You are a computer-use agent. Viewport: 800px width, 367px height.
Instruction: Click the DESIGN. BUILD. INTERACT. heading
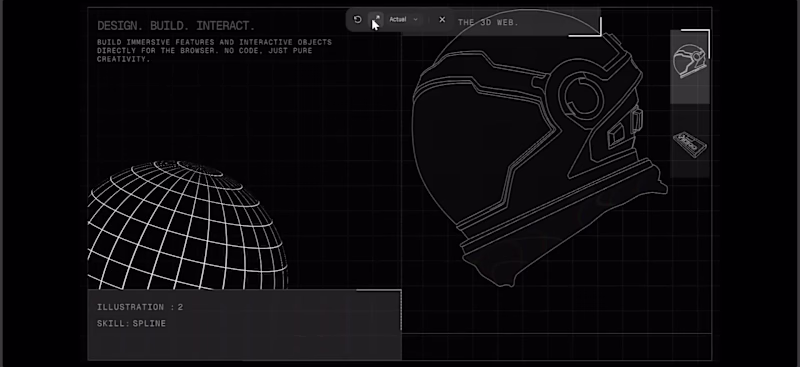(176, 26)
